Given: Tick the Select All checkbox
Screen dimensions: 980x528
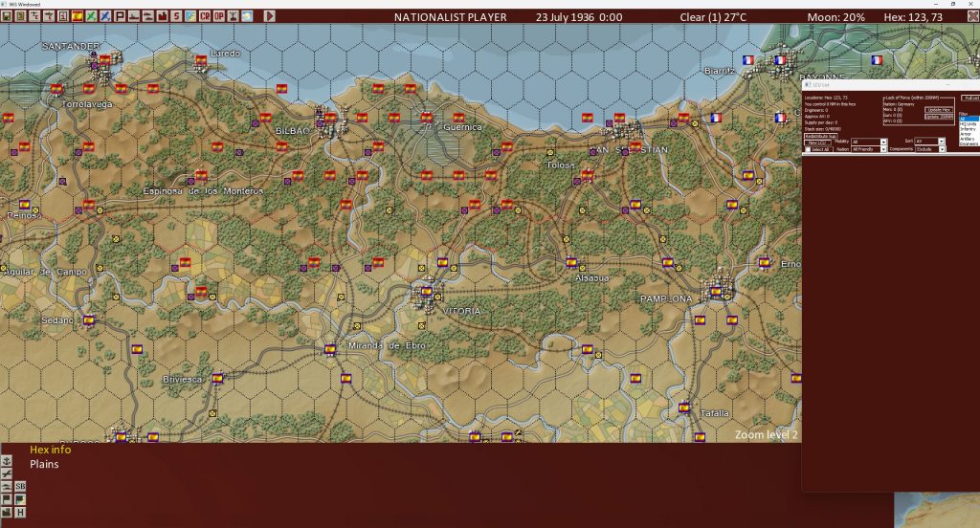Looking at the screenshot, I should pyautogui.click(x=808, y=150).
